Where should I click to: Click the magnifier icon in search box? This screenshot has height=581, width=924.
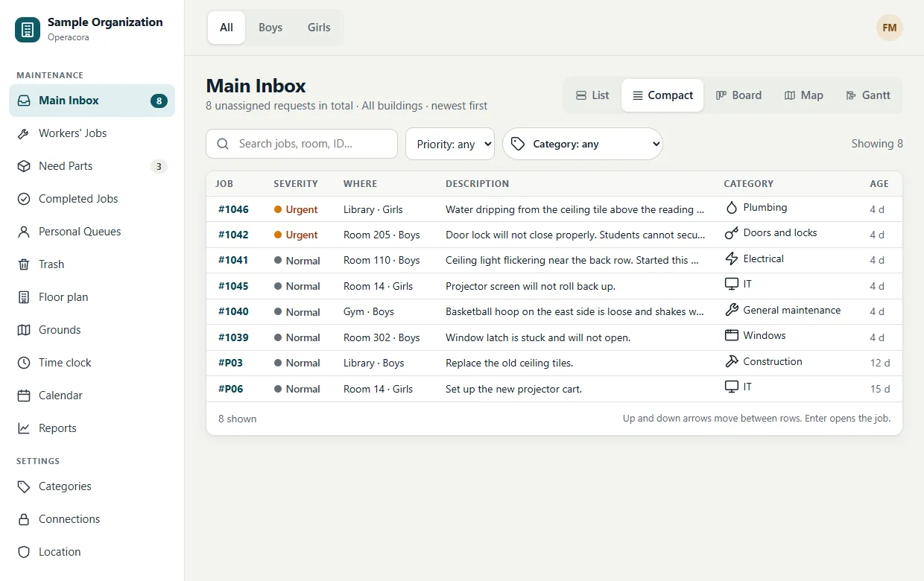(222, 144)
